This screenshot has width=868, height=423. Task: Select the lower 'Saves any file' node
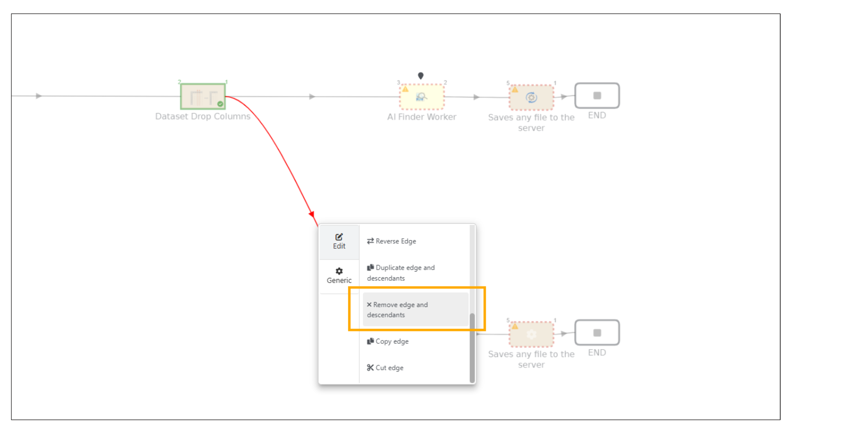[531, 334]
